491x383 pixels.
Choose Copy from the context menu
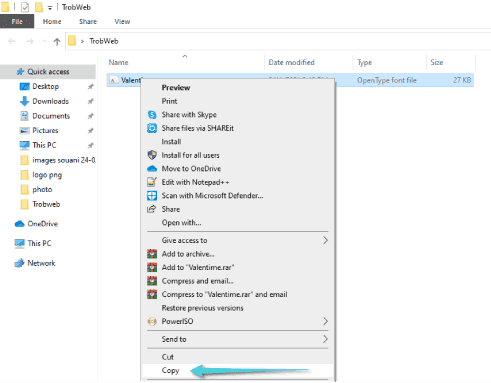click(237, 371)
